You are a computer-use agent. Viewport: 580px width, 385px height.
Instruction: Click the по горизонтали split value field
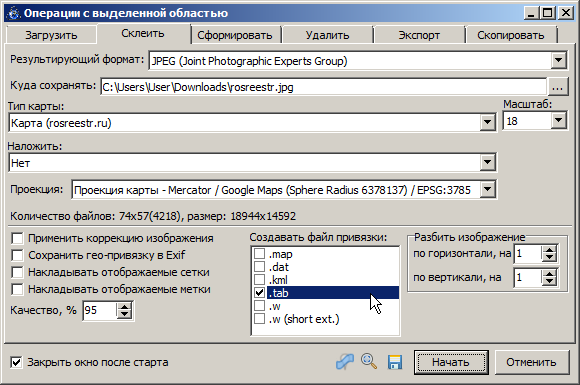[528, 254]
